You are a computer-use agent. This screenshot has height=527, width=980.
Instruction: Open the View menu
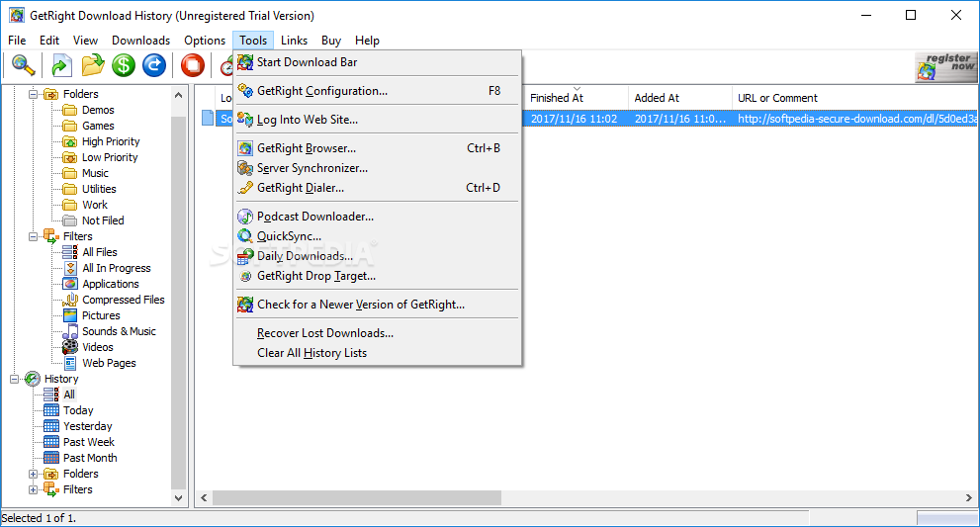(x=85, y=41)
